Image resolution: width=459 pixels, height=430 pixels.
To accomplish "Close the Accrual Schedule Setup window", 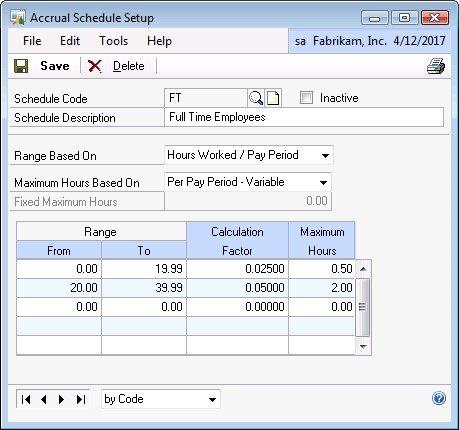I will pyautogui.click(x=435, y=18).
